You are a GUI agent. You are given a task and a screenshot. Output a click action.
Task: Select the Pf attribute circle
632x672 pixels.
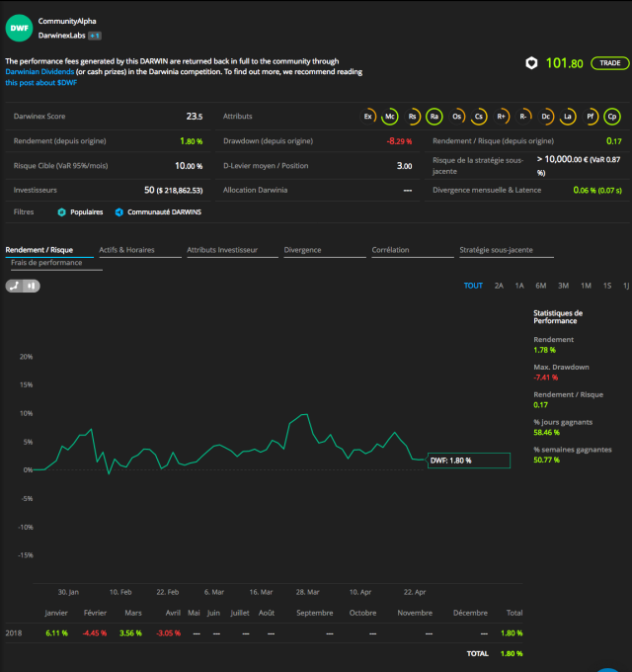[591, 117]
